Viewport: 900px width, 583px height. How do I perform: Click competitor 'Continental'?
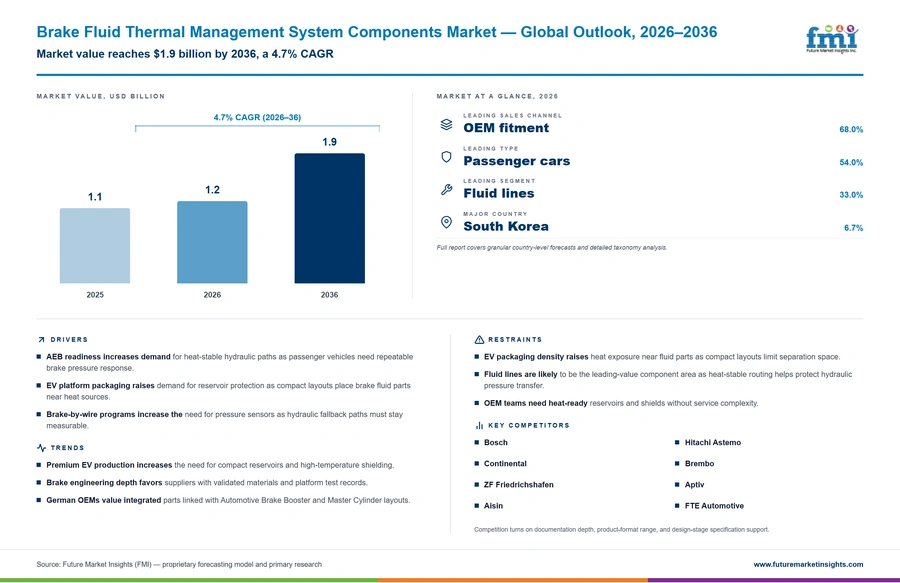tap(505, 464)
